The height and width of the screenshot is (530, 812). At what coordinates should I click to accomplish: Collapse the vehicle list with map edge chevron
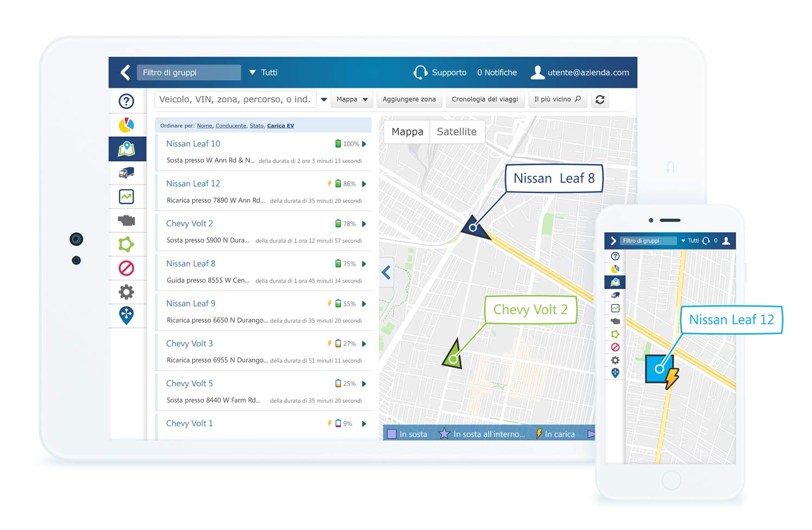386,272
